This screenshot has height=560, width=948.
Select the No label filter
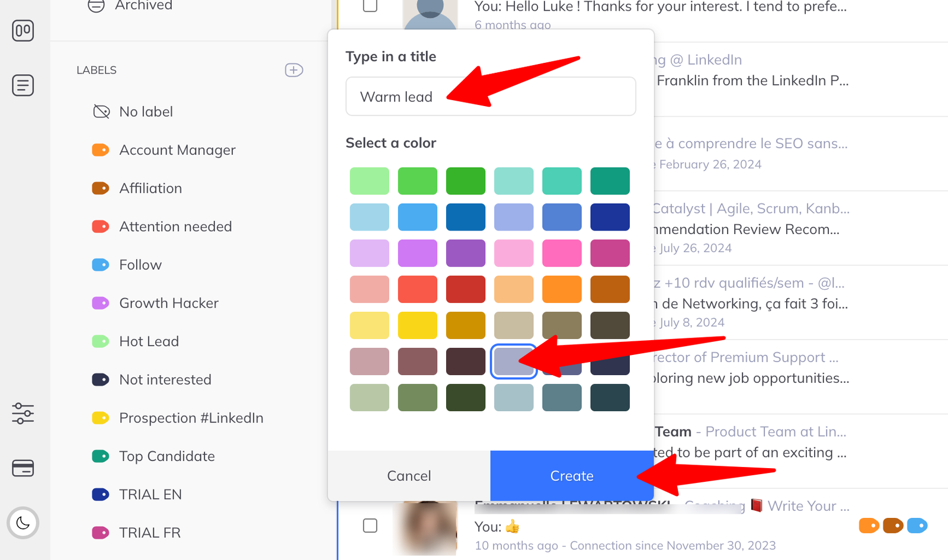133,111
